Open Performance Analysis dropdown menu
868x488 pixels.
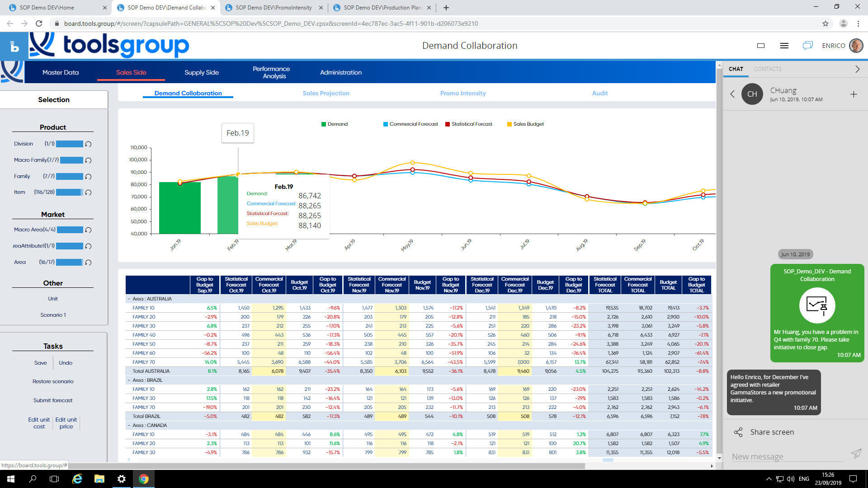(x=270, y=71)
